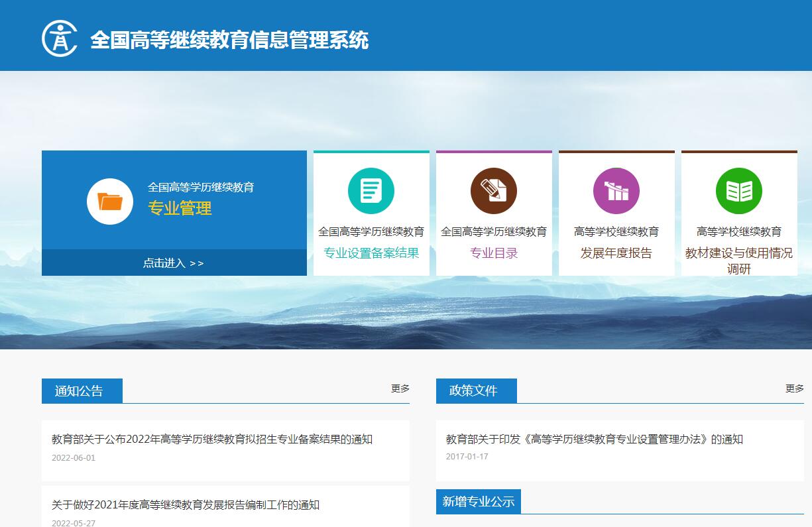The image size is (812, 527).
Task: Select the 新增专业公示 section tab
Action: [479, 502]
